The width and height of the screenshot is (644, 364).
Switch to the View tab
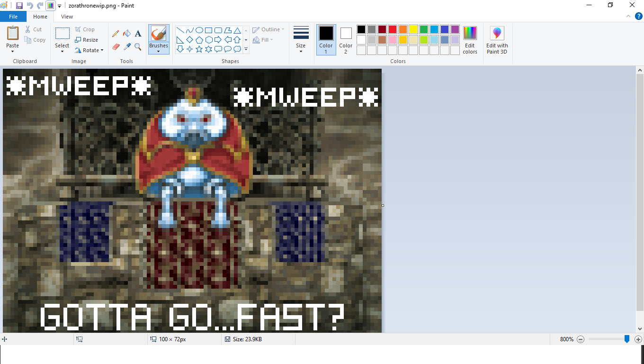point(67,17)
